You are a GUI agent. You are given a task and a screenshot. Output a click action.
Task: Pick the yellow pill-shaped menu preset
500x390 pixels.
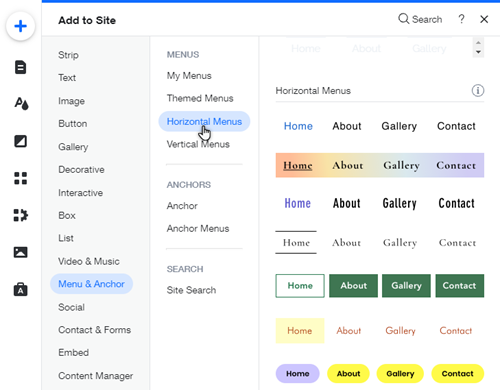[x=380, y=373]
